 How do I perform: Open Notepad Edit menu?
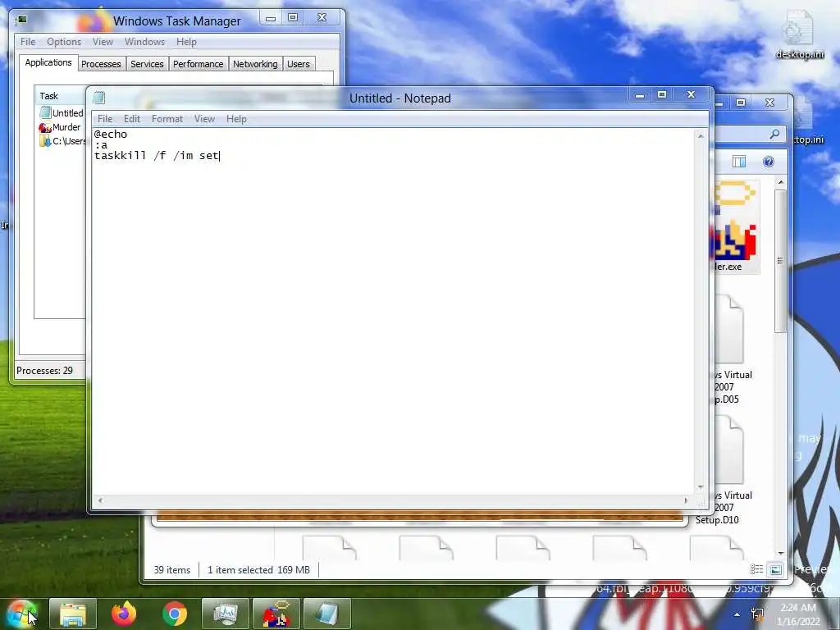coord(132,119)
